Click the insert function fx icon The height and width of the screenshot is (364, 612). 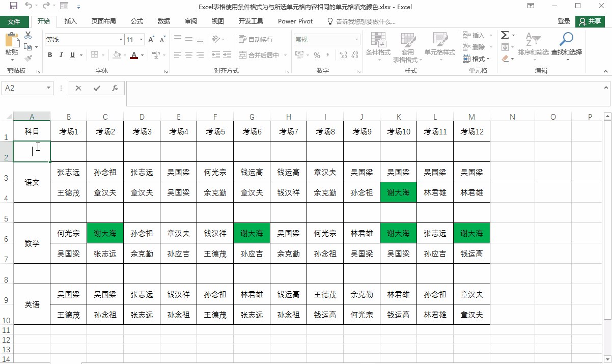115,88
